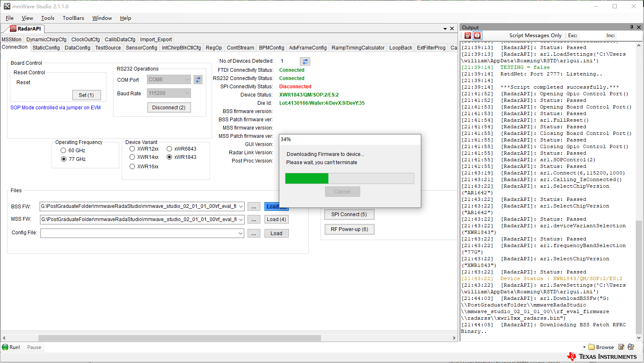Switch to the DataConfig tab

click(x=78, y=48)
